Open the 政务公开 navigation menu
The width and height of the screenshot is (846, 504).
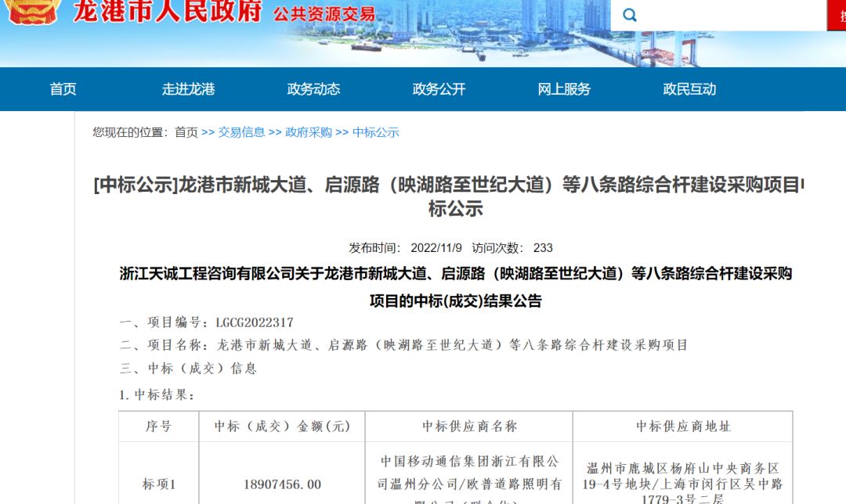pyautogui.click(x=439, y=89)
